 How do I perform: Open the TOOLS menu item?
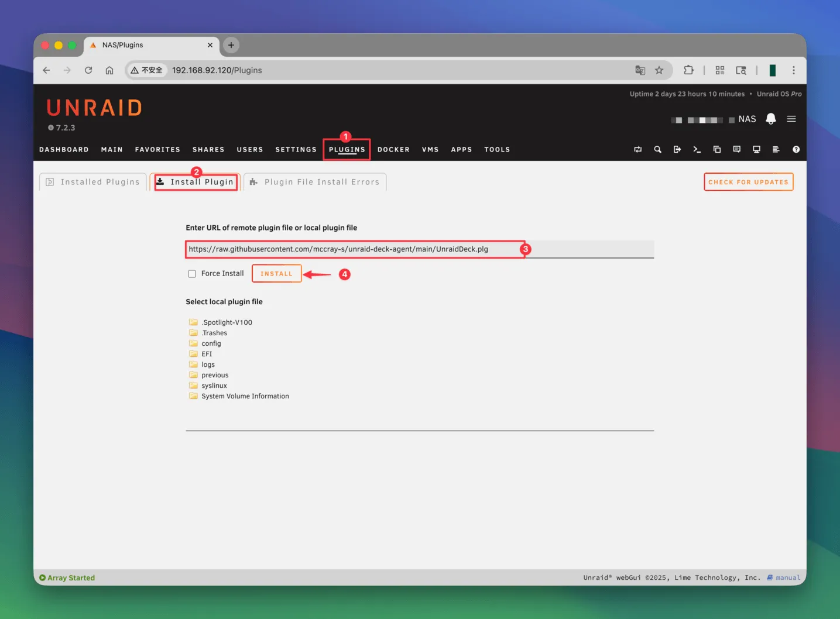pyautogui.click(x=497, y=150)
